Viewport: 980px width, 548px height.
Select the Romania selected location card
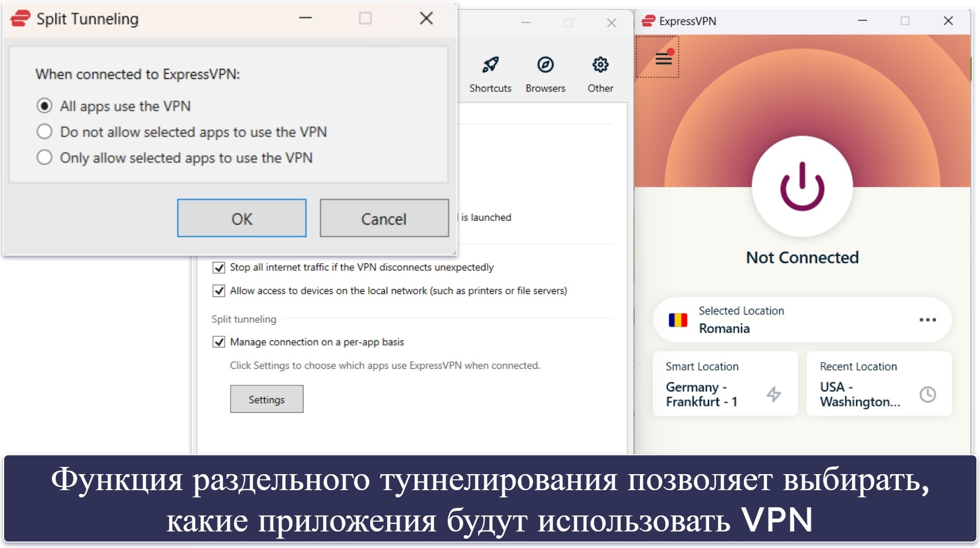(x=802, y=320)
